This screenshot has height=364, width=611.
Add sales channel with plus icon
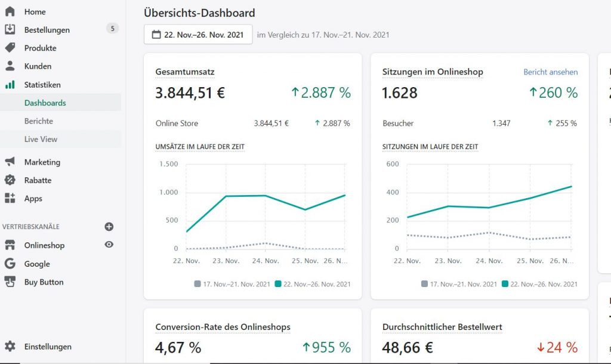(109, 227)
